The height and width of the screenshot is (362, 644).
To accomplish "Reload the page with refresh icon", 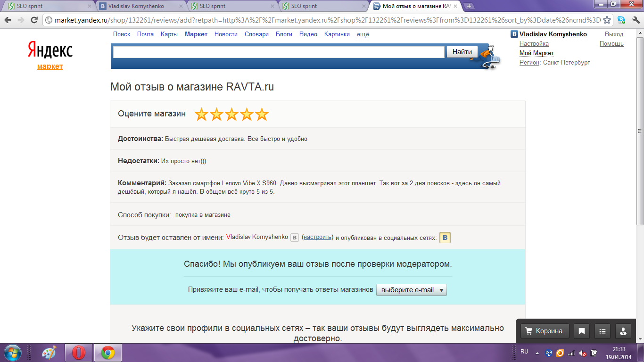I will (34, 20).
